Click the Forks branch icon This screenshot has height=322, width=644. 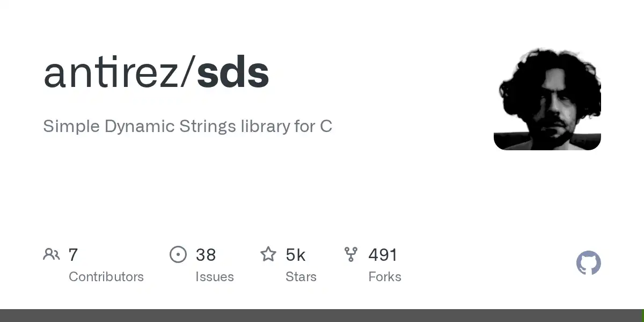point(351,254)
